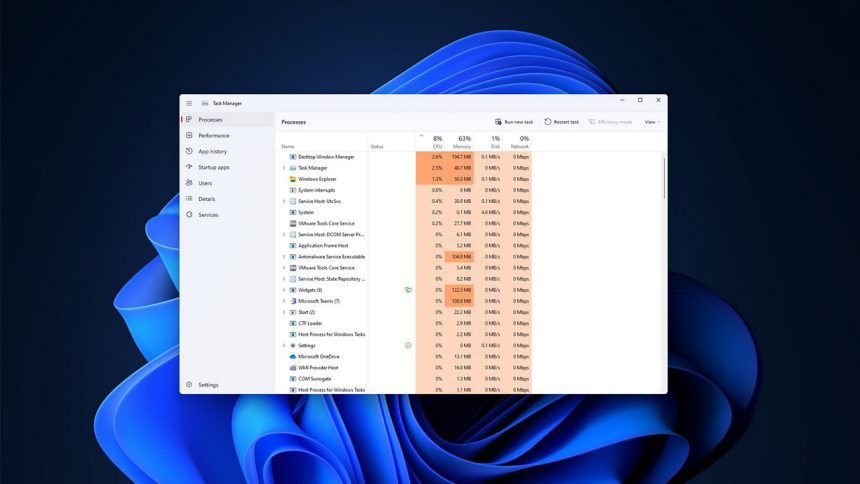Viewport: 860px width, 484px height.
Task: Expand the Settings process group
Action: click(284, 345)
